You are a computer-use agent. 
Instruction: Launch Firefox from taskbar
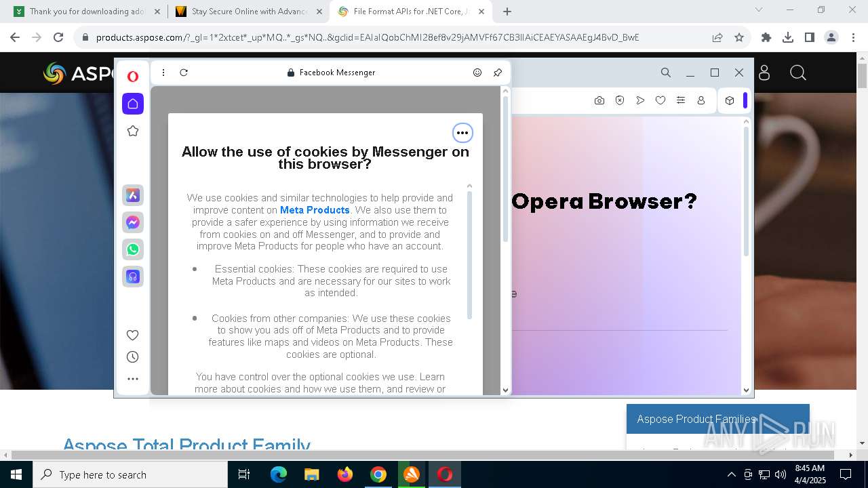345,474
